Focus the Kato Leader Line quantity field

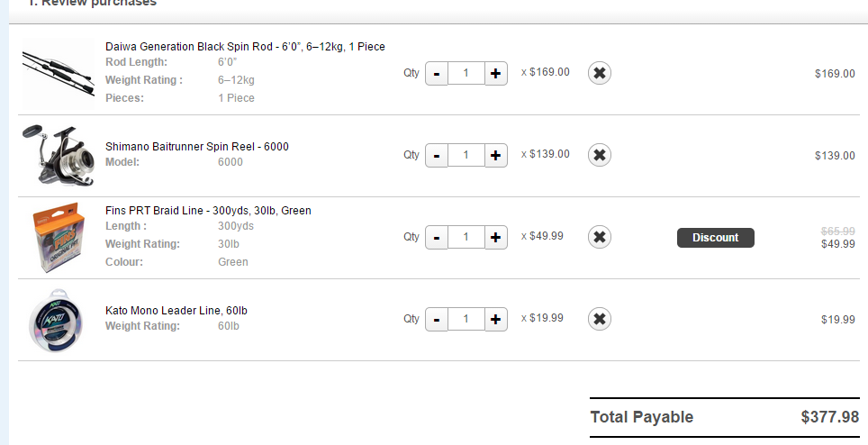click(x=466, y=319)
